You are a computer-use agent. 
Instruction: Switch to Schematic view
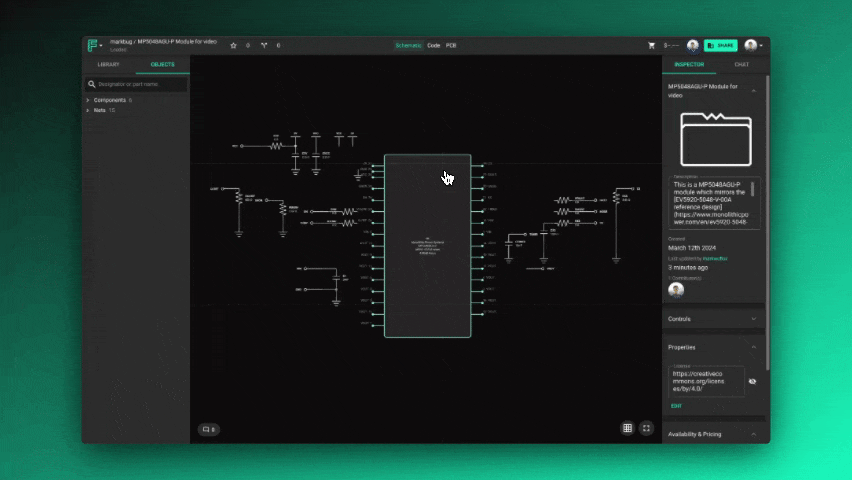coord(408,46)
